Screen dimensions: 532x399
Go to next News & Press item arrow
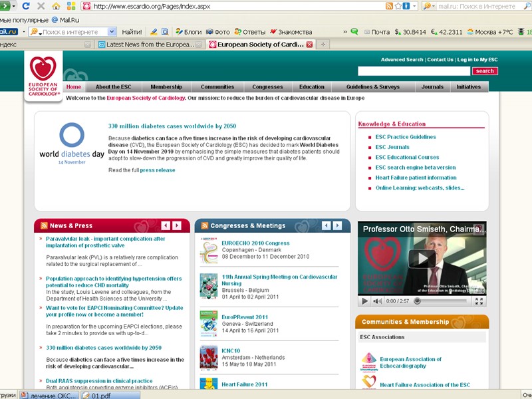[177, 225]
